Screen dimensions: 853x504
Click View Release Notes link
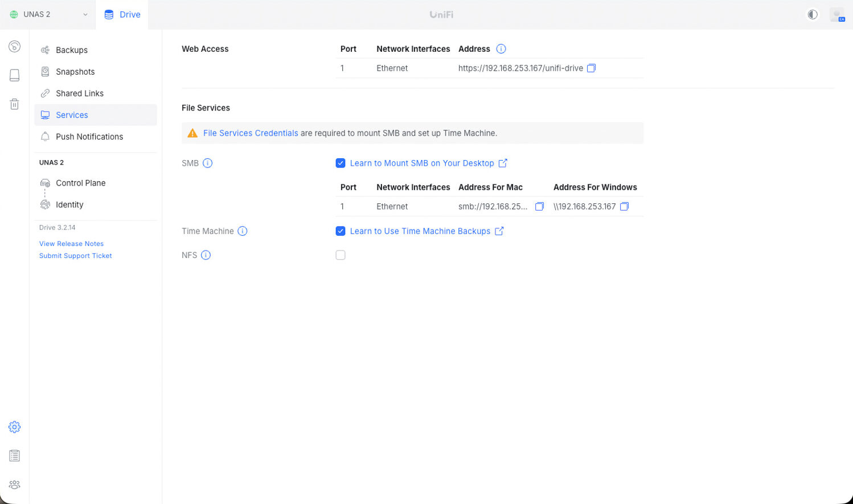point(71,244)
